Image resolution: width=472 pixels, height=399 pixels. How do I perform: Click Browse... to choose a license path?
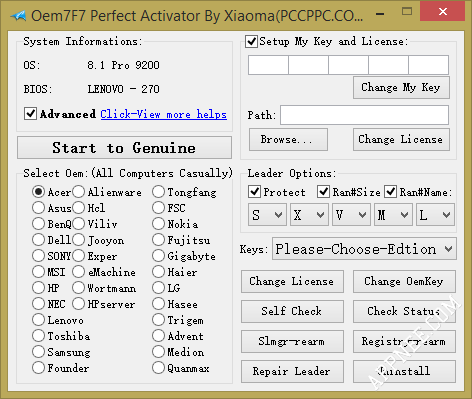288,140
